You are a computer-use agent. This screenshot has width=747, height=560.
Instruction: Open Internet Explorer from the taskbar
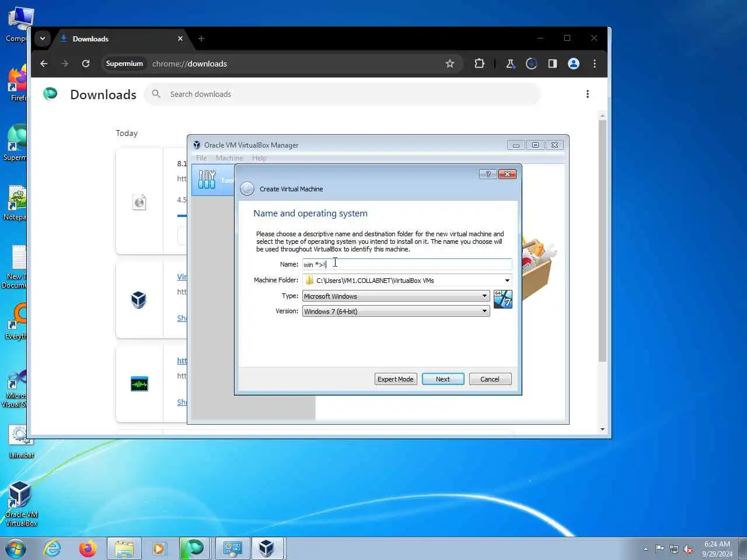(x=53, y=548)
